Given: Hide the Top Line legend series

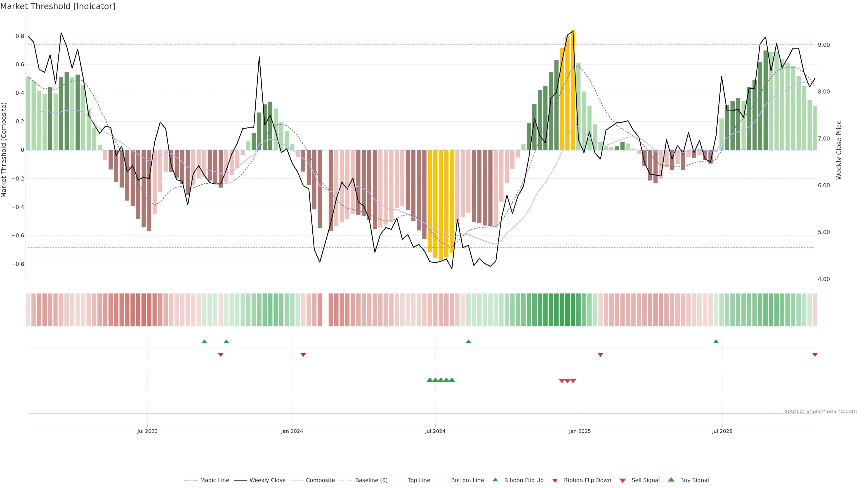Looking at the screenshot, I should (419, 480).
